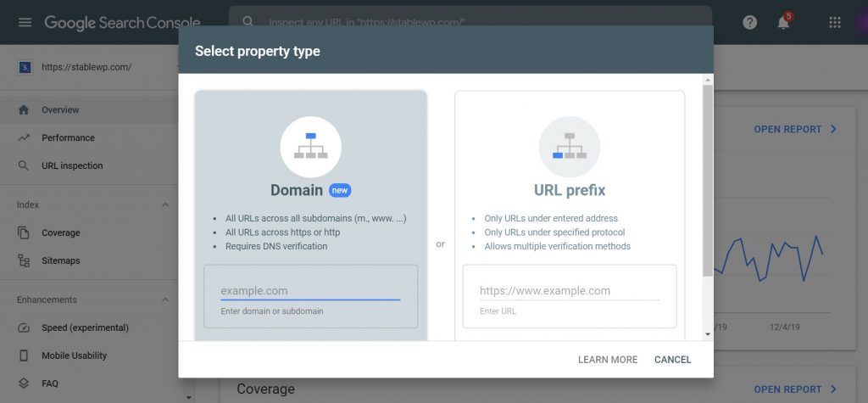
Task: Click the dialog scroll-up arrow
Action: [x=708, y=81]
